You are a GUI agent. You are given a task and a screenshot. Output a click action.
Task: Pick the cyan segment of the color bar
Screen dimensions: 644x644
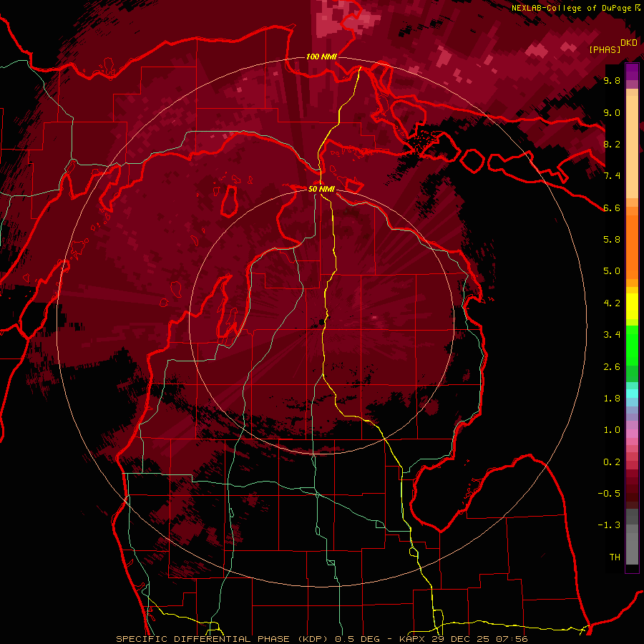pos(632,394)
